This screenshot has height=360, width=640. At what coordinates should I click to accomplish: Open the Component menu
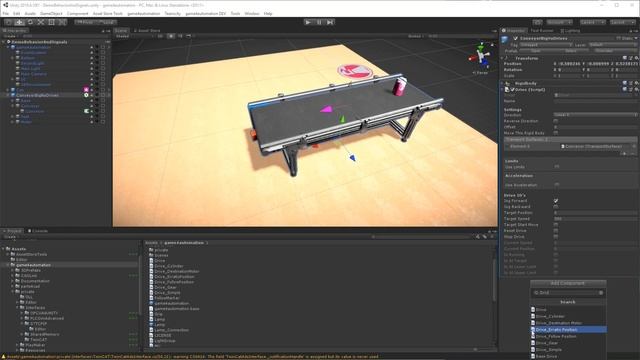pyautogui.click(x=78, y=13)
